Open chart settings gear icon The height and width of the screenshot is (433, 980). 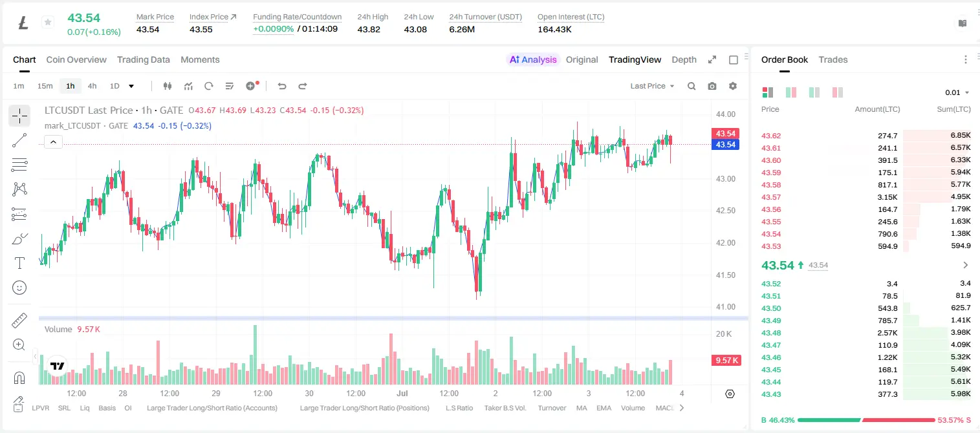coord(733,86)
